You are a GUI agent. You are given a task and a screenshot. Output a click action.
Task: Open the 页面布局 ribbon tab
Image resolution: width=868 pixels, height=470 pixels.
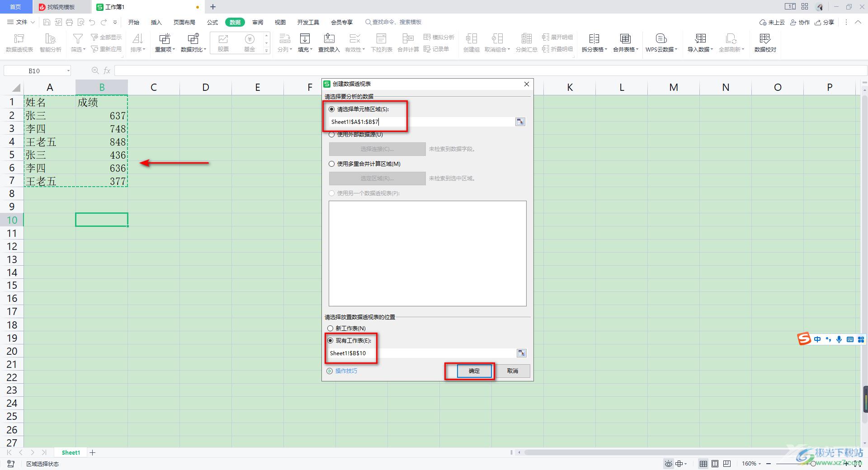click(184, 22)
